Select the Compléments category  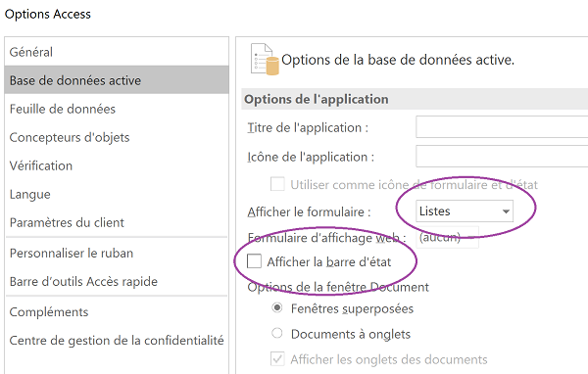click(117, 311)
